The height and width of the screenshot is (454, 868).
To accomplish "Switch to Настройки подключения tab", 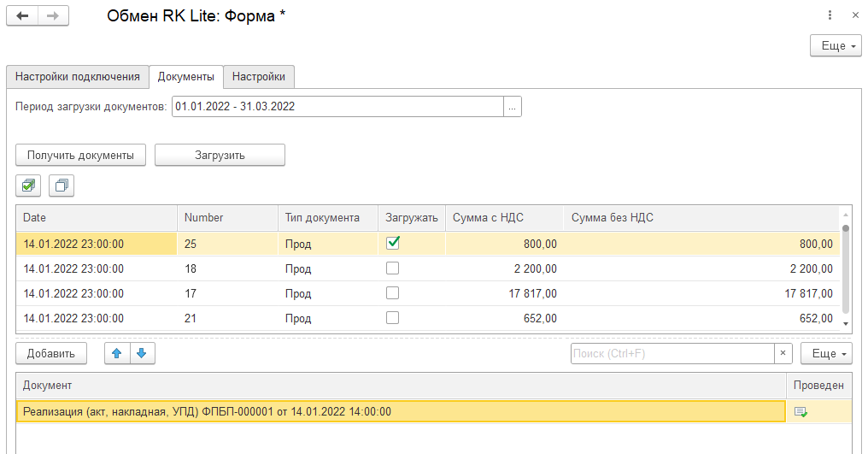I will coord(77,77).
